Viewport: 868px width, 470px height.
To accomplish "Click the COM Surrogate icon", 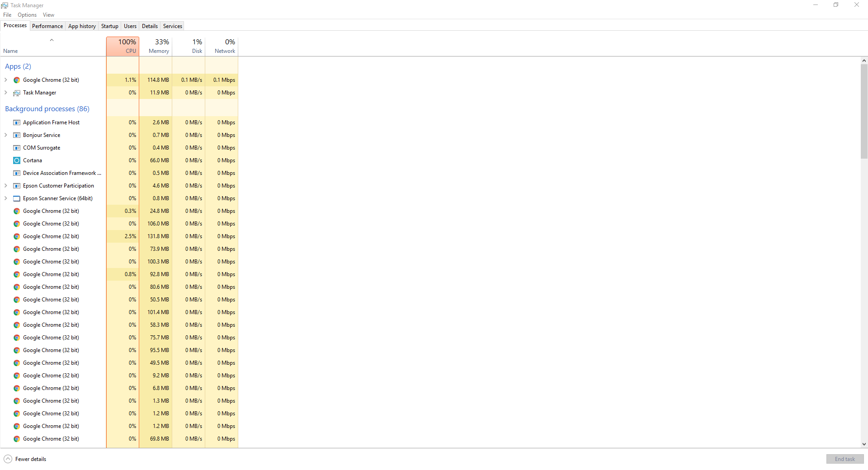I will coord(17,148).
